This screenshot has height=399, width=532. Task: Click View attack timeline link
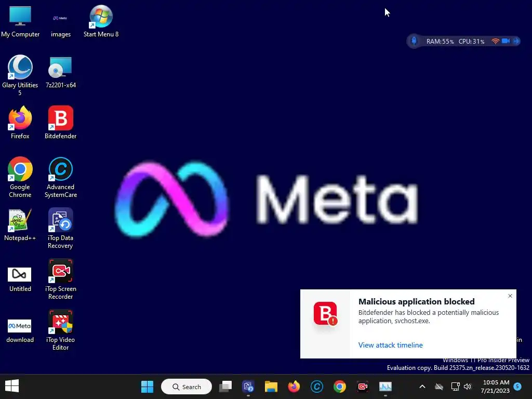(391, 345)
